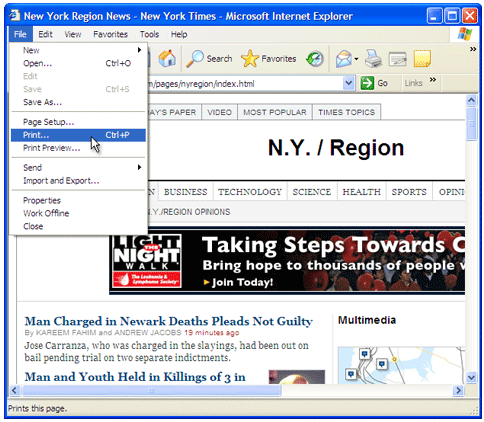
Task: Open 'Man and Youth Held in Killings' headline
Action: [x=135, y=377]
